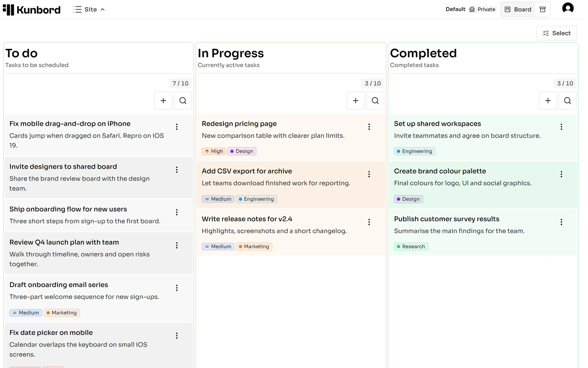Open menu for Redesign pricing page card
The width and height of the screenshot is (588, 368).
tap(369, 127)
